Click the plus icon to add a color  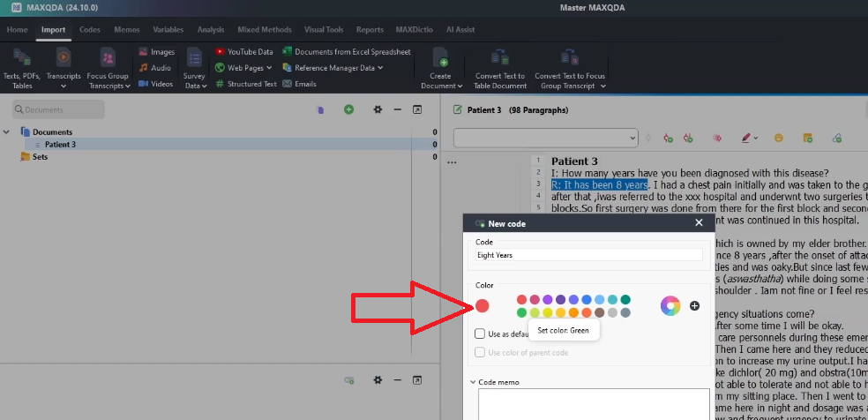[x=695, y=305]
